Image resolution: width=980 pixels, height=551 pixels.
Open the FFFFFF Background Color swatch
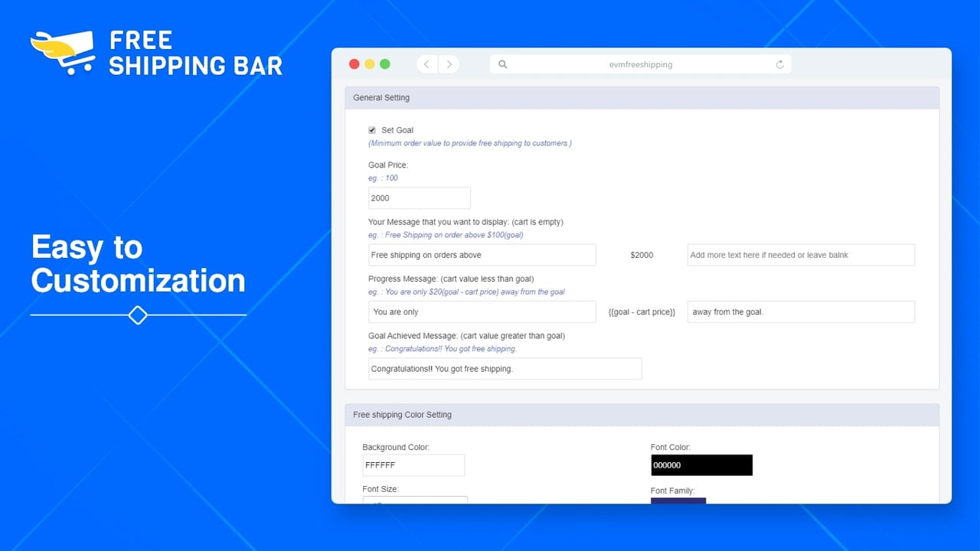point(413,465)
